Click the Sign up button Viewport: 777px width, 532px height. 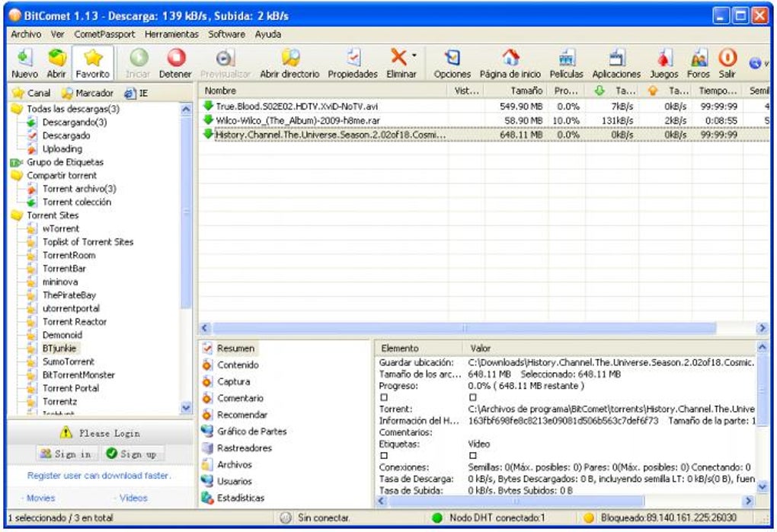click(132, 454)
